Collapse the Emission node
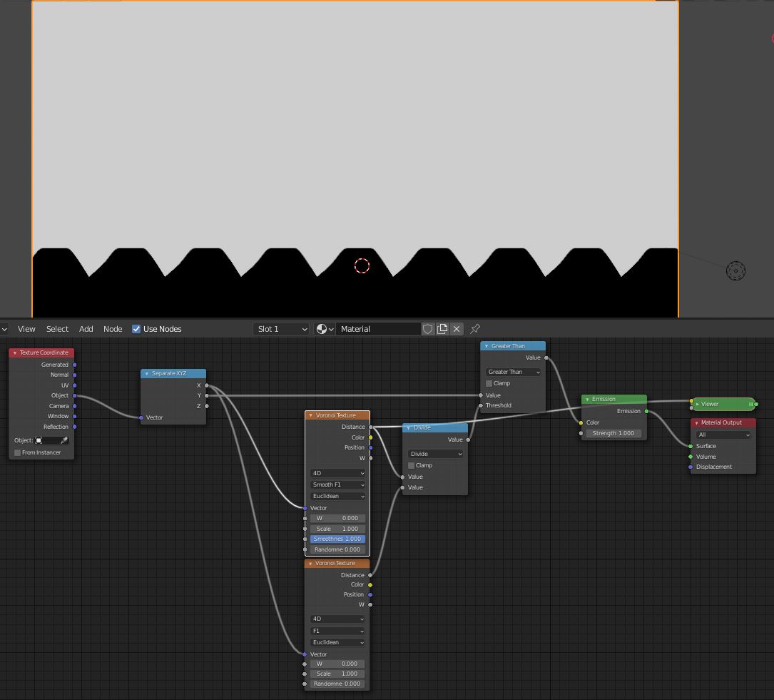This screenshot has width=774, height=700. click(x=587, y=400)
